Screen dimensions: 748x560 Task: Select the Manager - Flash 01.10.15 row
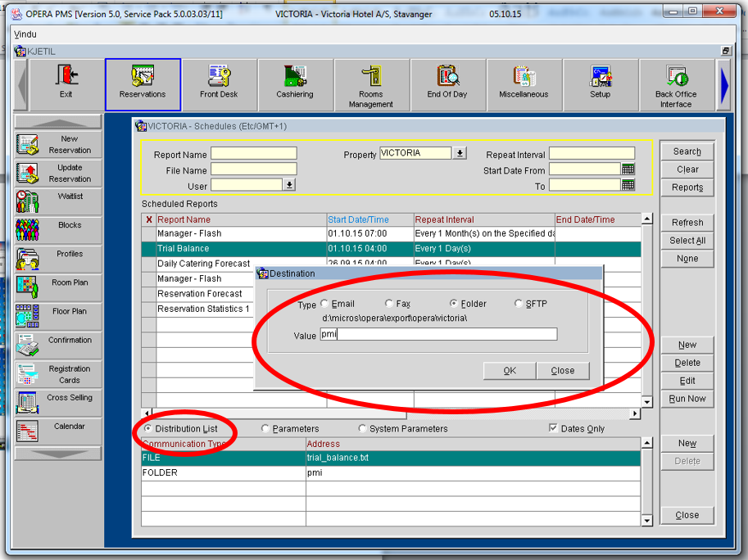coord(391,233)
